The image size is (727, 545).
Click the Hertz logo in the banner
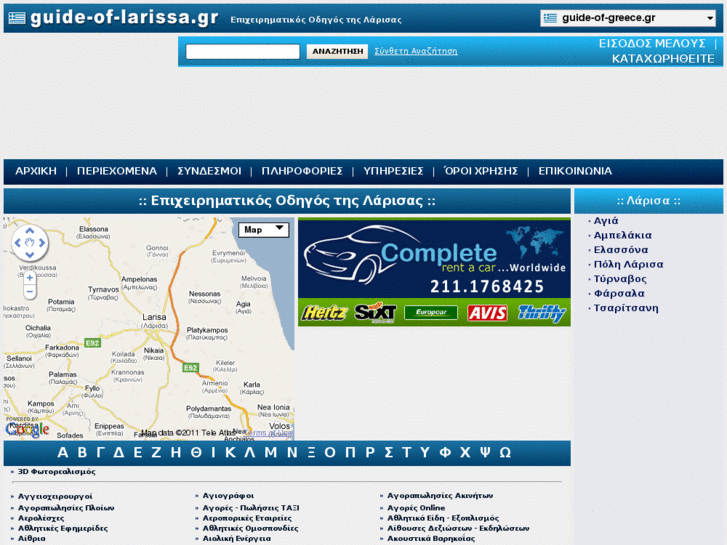click(x=324, y=313)
